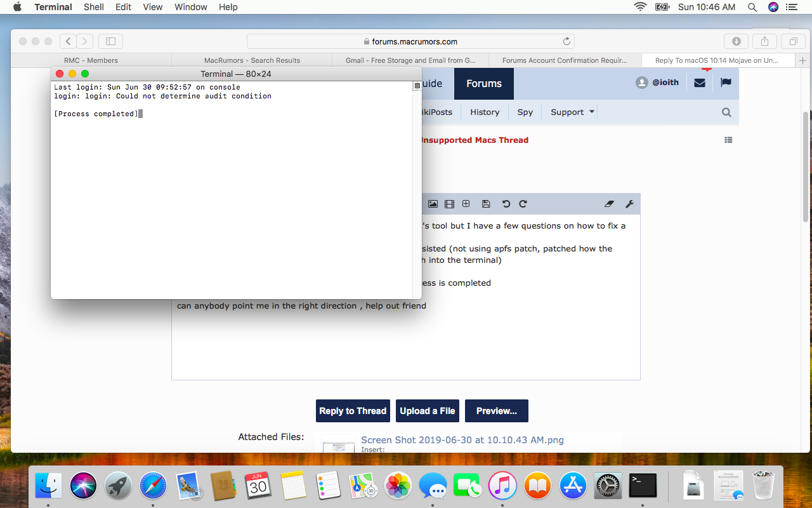Toggle BB code mode with wrench icon
This screenshot has height=508, width=812.
[x=629, y=204]
